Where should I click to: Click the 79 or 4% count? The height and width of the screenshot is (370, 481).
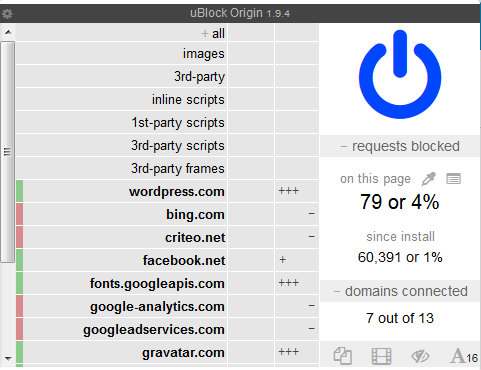[400, 202]
